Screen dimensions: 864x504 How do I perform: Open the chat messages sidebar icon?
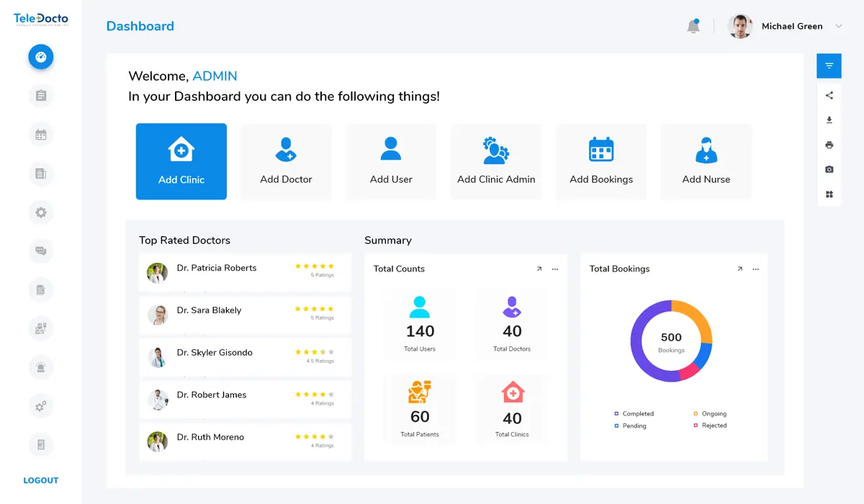41,251
